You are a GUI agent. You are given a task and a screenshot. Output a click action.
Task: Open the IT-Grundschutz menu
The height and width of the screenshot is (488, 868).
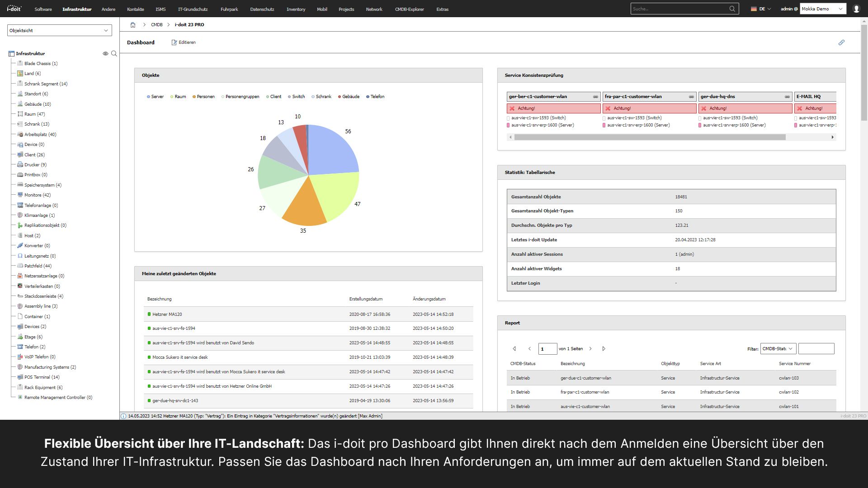[x=193, y=9]
